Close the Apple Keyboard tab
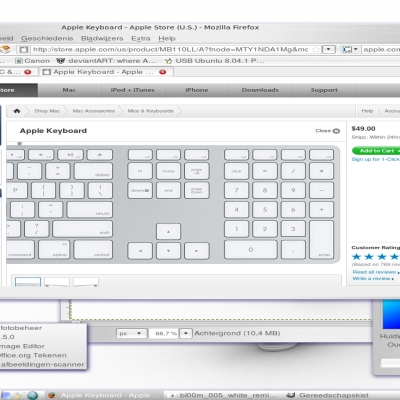400x400 pixels. point(163,72)
